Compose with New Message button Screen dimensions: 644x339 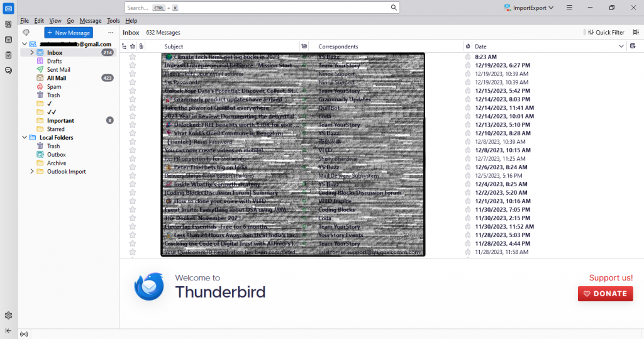point(69,33)
